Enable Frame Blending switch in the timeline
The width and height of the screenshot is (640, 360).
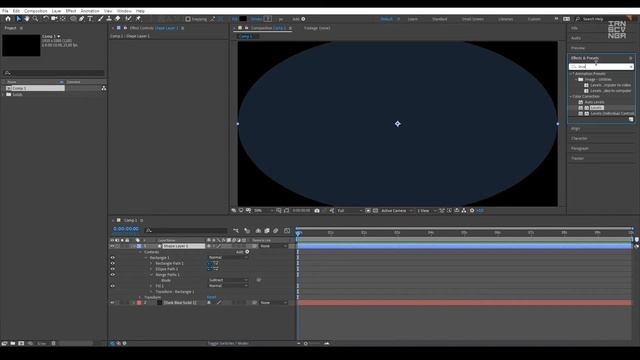coord(267,231)
